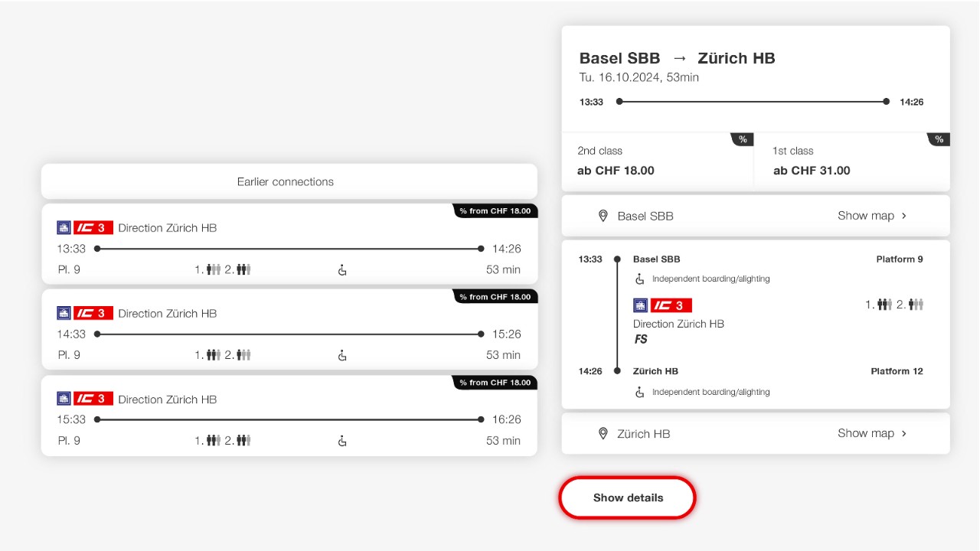Viewport: 980px width, 551px height.
Task: Expand Show map for Zürich HB
Action: [871, 433]
